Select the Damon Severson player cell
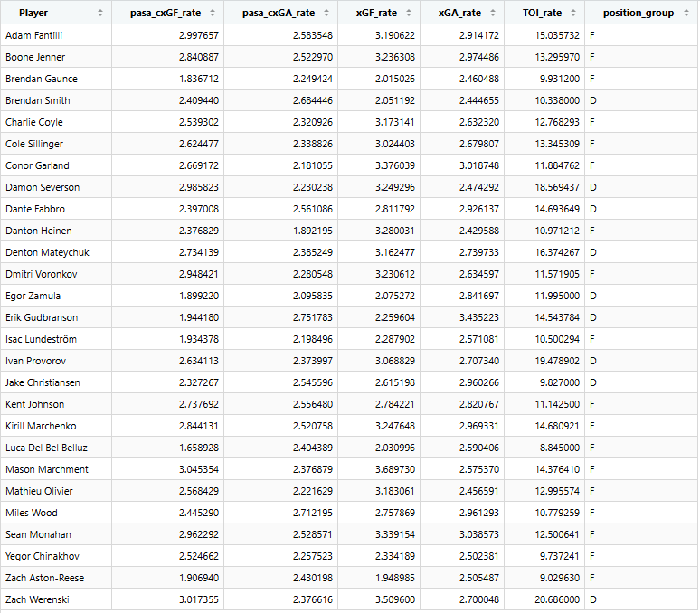 56,187
